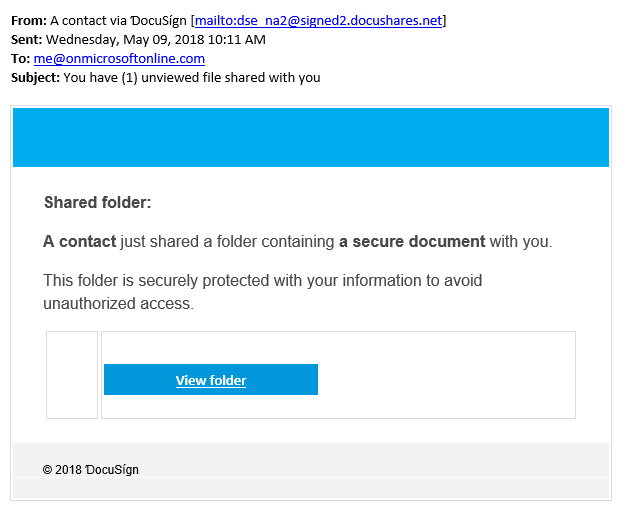
Task: Click the me@onmicrosoftonline.com recipient address
Action: tap(119, 59)
